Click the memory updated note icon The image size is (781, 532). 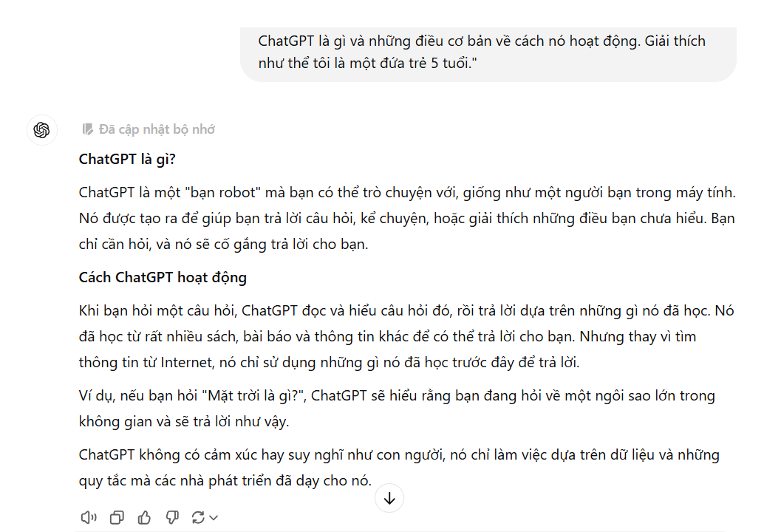coord(87,129)
